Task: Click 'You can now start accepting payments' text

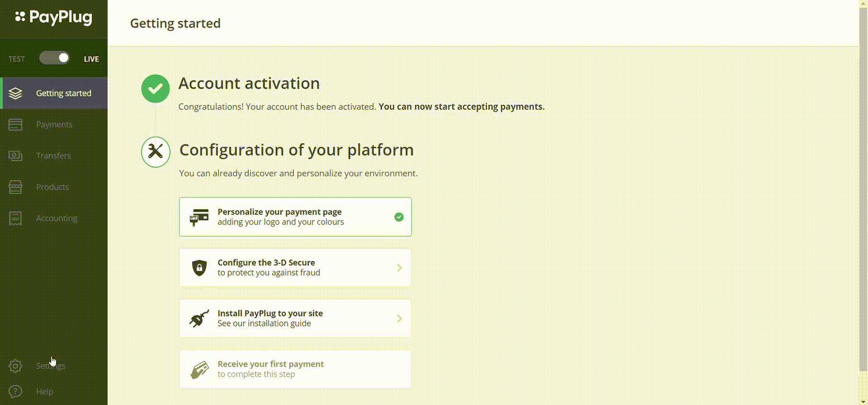Action: [462, 107]
